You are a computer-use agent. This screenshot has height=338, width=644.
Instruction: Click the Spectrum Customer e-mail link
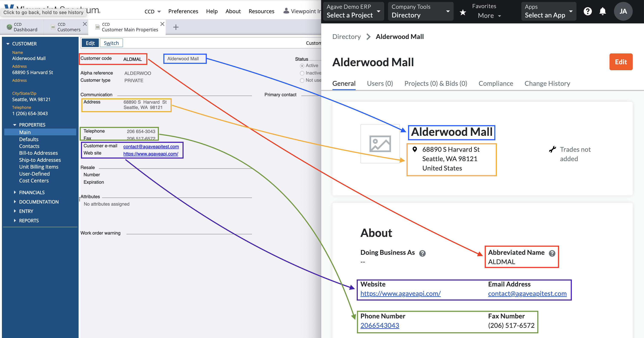pos(151,146)
